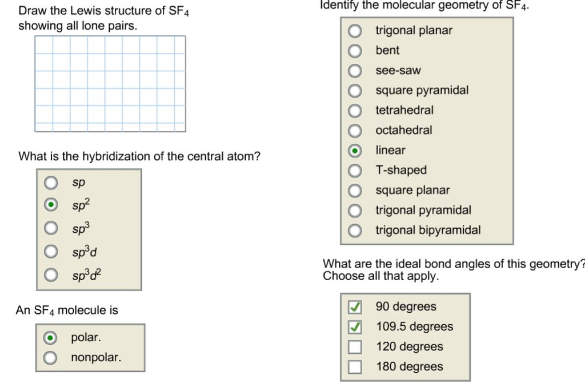The image size is (585, 392).
Task: Select trigonal planar geometry
Action: point(355,31)
